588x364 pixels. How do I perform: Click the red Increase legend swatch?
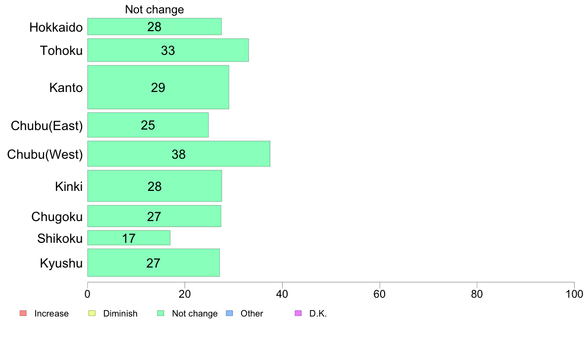[x=23, y=313]
